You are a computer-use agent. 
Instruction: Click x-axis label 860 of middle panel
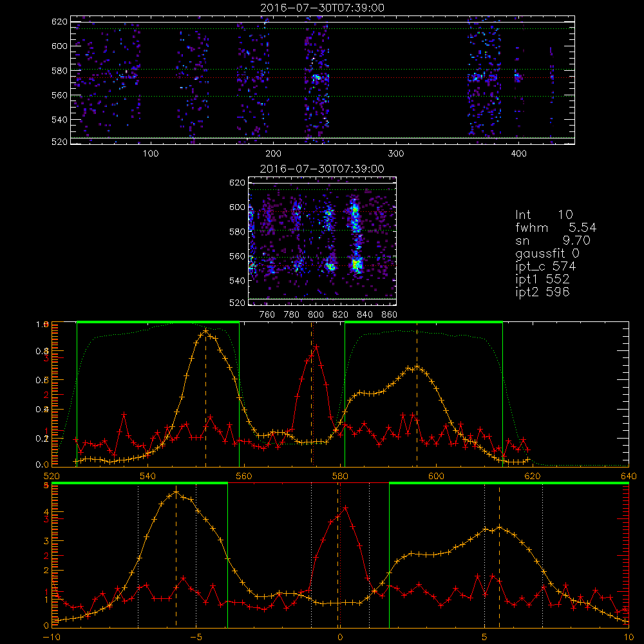(x=390, y=315)
